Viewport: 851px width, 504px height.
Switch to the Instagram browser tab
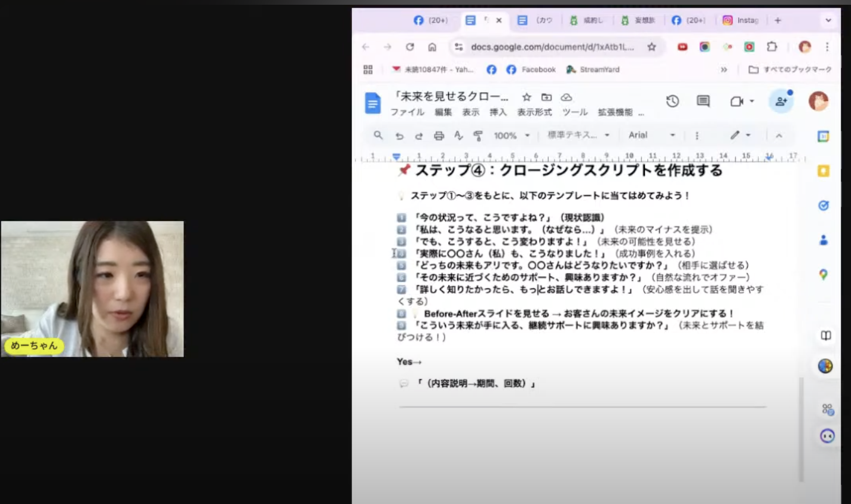point(740,20)
